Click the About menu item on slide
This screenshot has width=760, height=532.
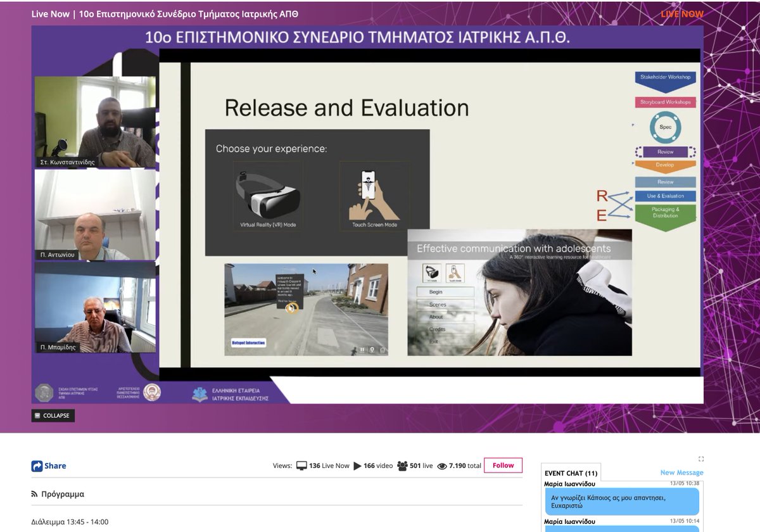pyautogui.click(x=445, y=317)
